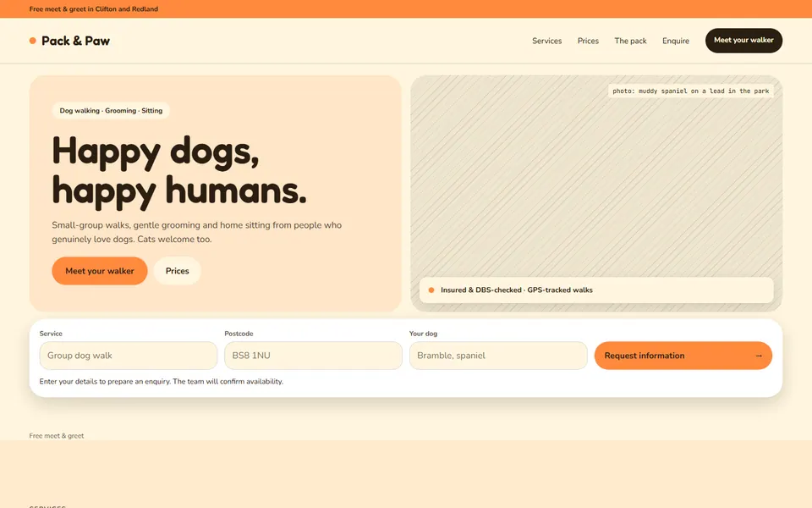Image resolution: width=812 pixels, height=508 pixels.
Task: Click the orange Meet your walker hero button
Action: (x=100, y=271)
